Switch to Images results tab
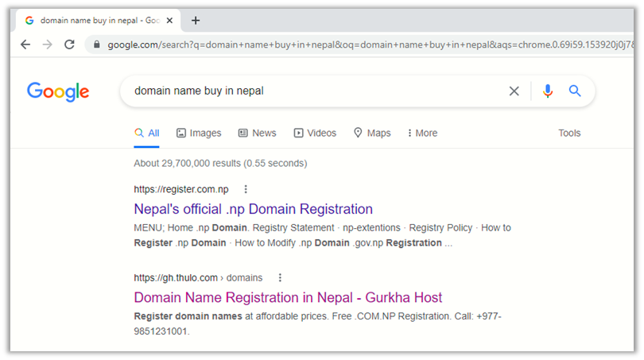This screenshot has width=644, height=360. click(x=199, y=133)
